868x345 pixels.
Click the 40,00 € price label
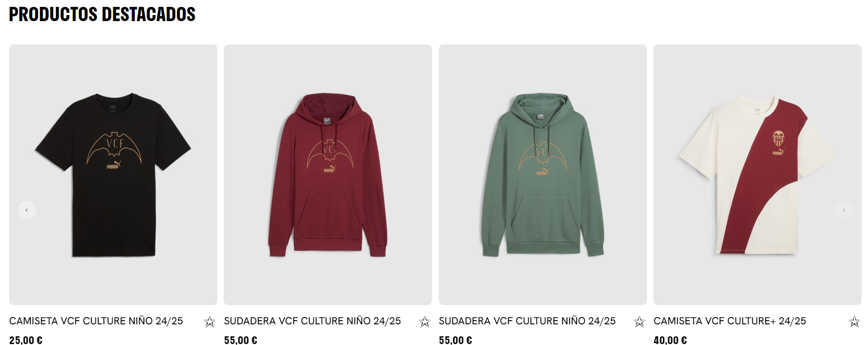pos(670,340)
